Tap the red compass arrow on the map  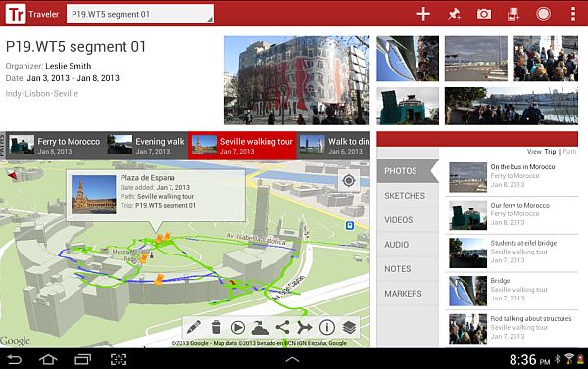(x=13, y=175)
